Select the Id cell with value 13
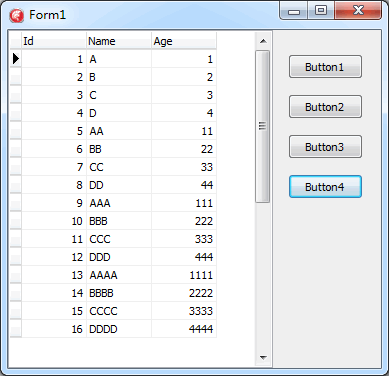This screenshot has width=389, height=376. [x=54, y=275]
